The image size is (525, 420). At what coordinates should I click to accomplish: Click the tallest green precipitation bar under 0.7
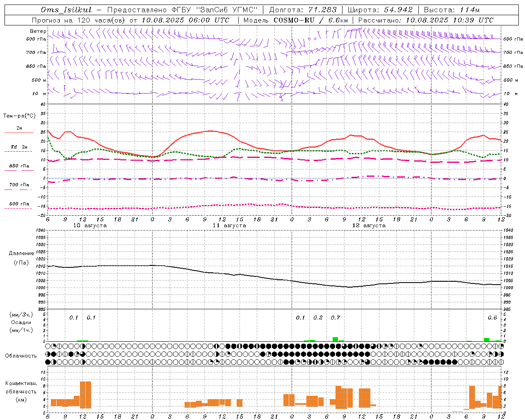coord(335,339)
